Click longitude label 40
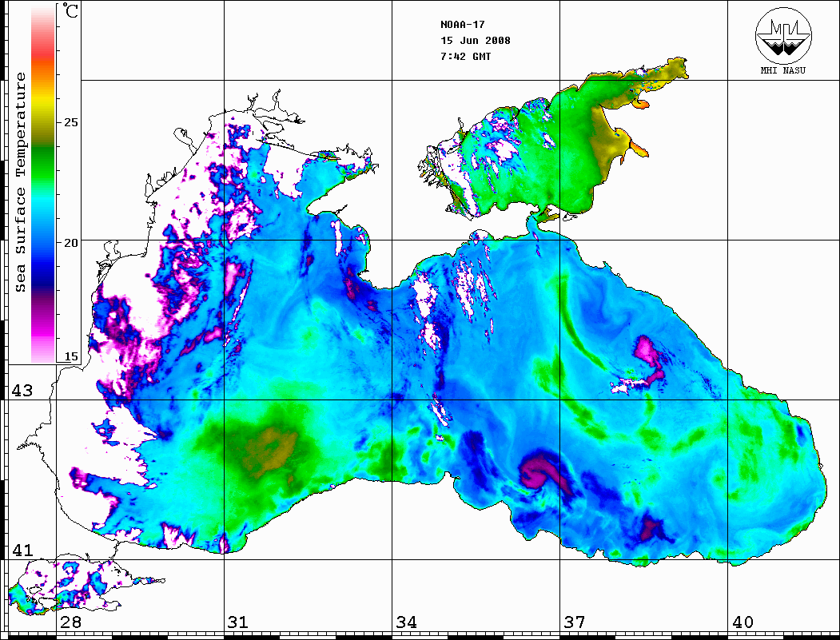 (x=742, y=622)
